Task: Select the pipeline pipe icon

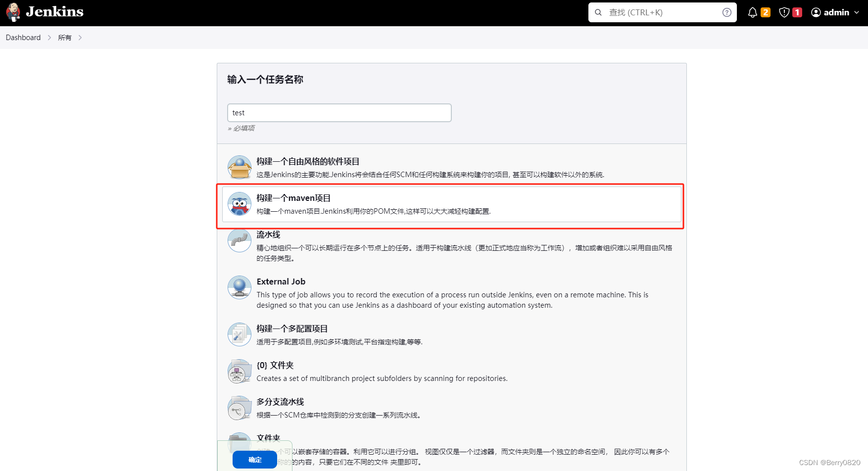Action: (240, 240)
